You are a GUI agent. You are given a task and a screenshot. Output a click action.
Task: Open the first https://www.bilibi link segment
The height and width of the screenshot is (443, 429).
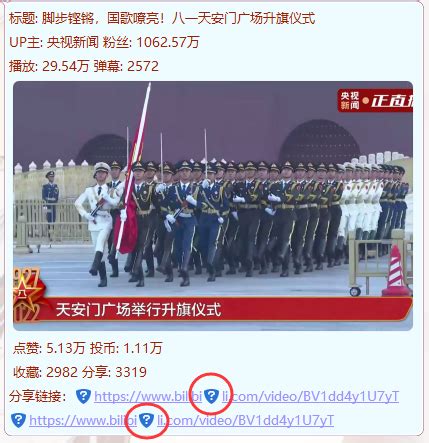[x=148, y=396]
